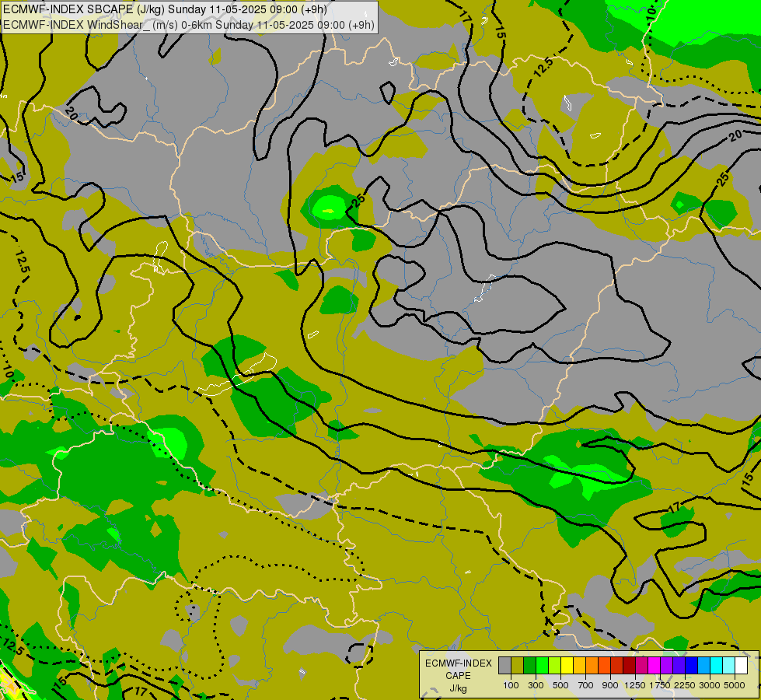This screenshot has height=700, width=761.
Task: Click the sky blue legend swatch
Action: click(704, 666)
